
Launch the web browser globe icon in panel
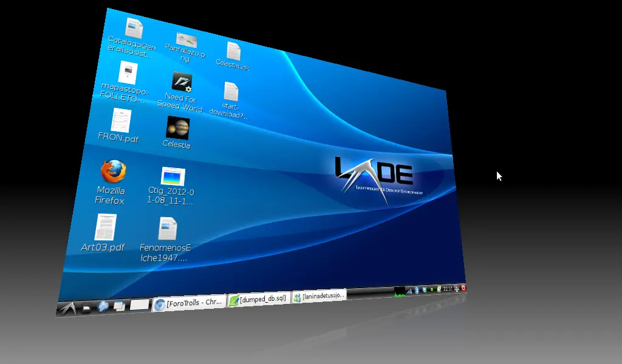coord(103,306)
